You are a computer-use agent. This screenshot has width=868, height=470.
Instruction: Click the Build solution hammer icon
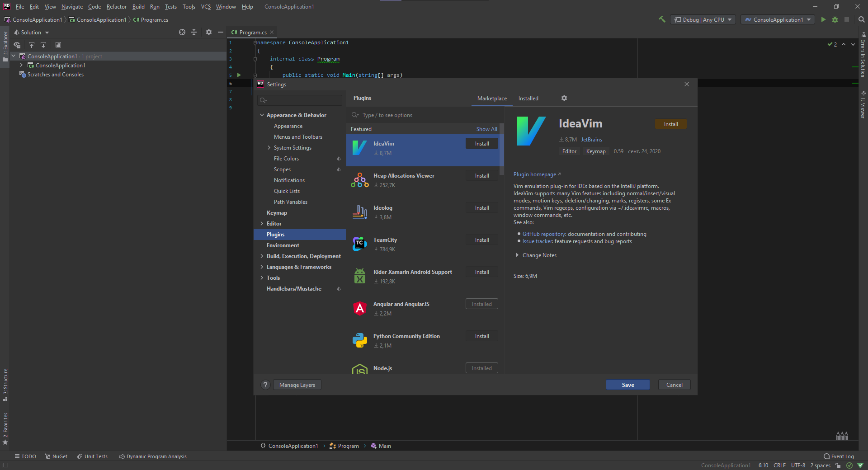[662, 19]
